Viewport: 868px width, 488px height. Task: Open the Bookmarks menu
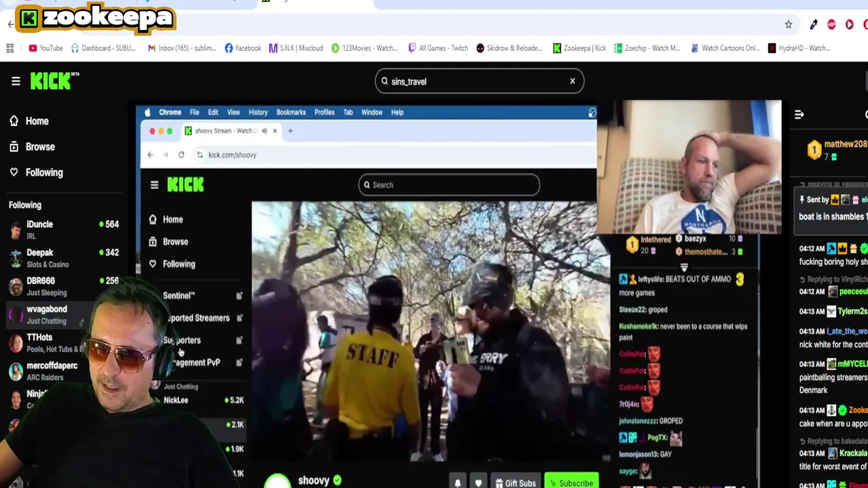(291, 113)
